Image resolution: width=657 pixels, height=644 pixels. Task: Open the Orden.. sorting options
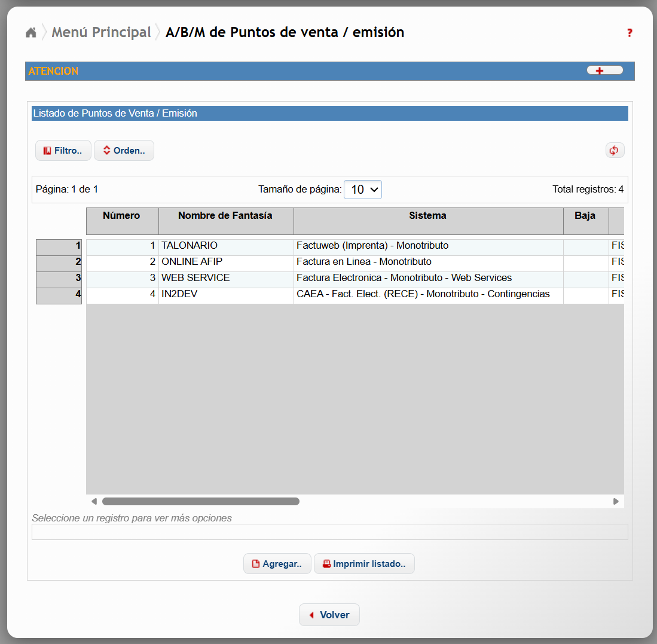pos(124,151)
